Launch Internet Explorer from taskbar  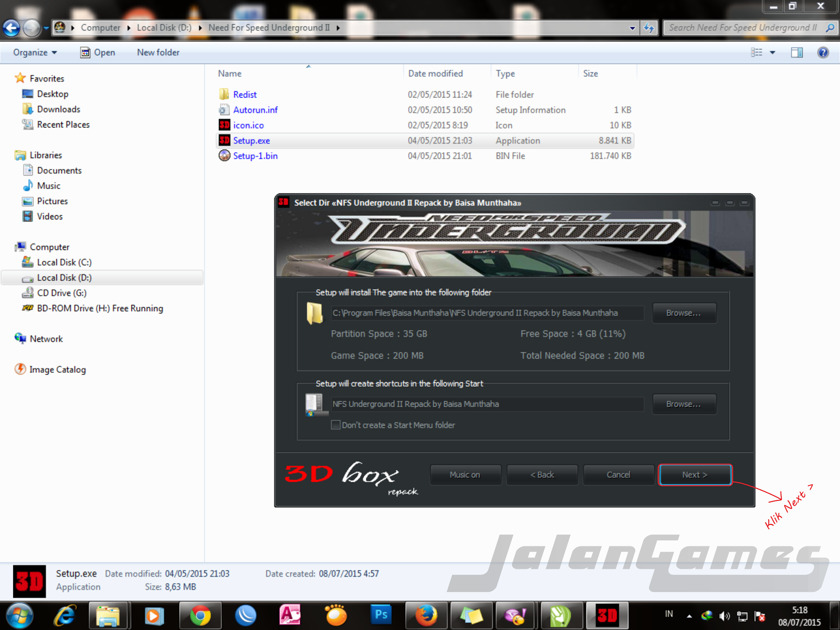coord(65,615)
